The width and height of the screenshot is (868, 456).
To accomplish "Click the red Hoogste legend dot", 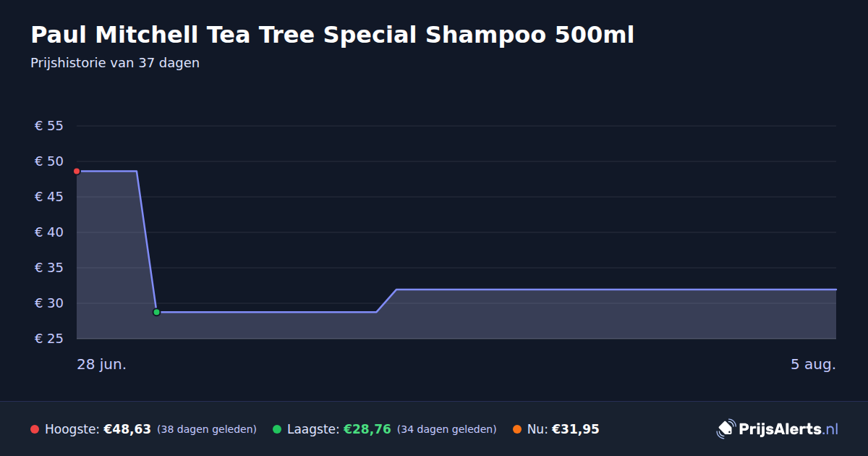I will (x=35, y=429).
